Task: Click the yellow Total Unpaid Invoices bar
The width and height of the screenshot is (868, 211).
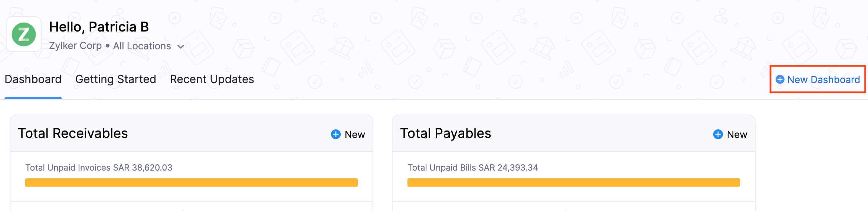Action: click(x=191, y=182)
